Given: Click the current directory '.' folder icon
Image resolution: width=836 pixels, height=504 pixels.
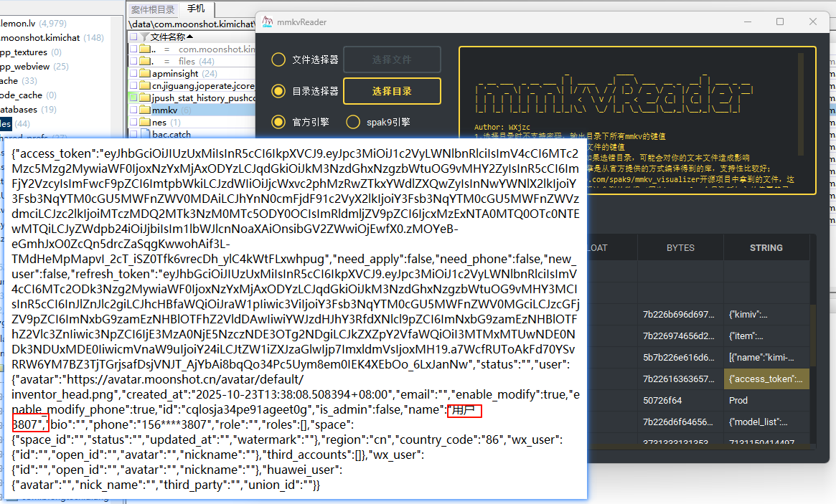Looking at the screenshot, I should tap(145, 61).
